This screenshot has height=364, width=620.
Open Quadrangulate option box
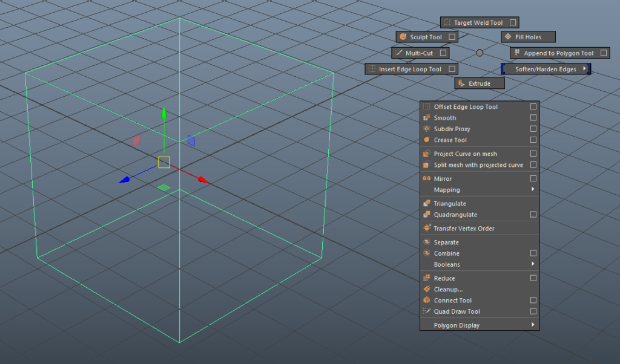coord(533,215)
